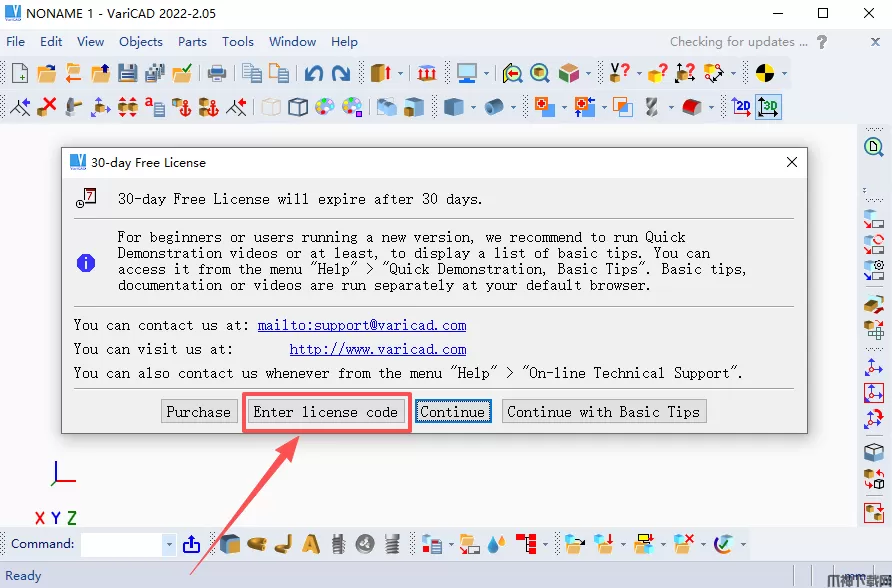Open the dropdown beside drill tool icon
The height and width of the screenshot is (588, 892).
[x=671, y=106]
